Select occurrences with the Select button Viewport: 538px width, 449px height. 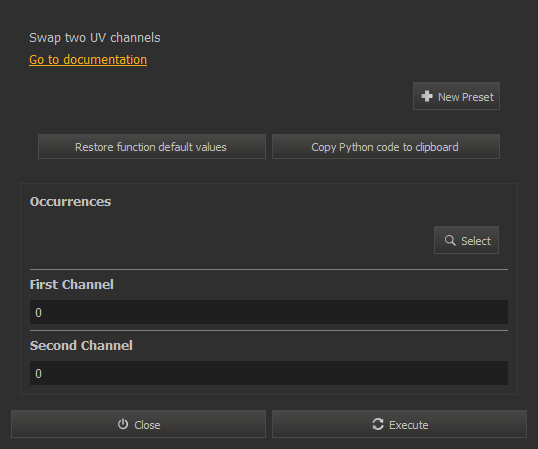click(x=466, y=240)
